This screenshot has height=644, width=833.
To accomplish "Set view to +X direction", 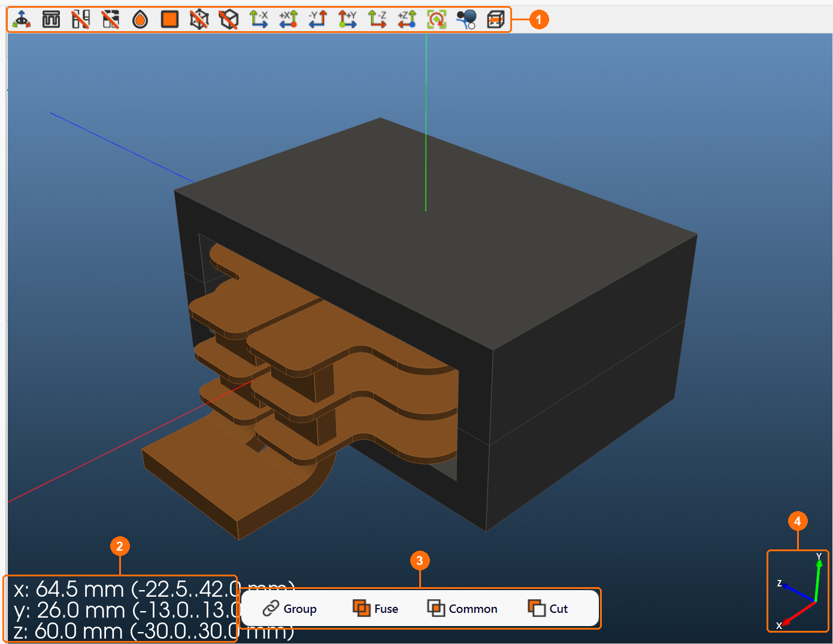I will (288, 20).
